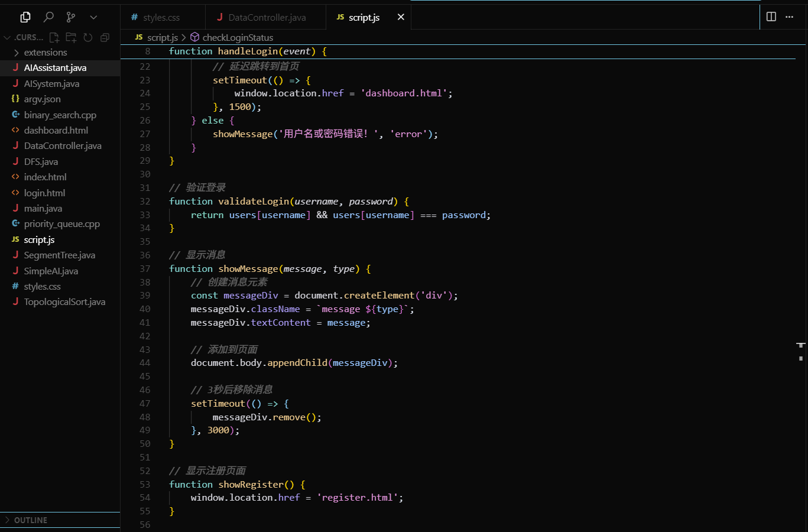Screen dimensions: 808x532
Task: Click the Refresh Explorer icon
Action: tap(88, 37)
